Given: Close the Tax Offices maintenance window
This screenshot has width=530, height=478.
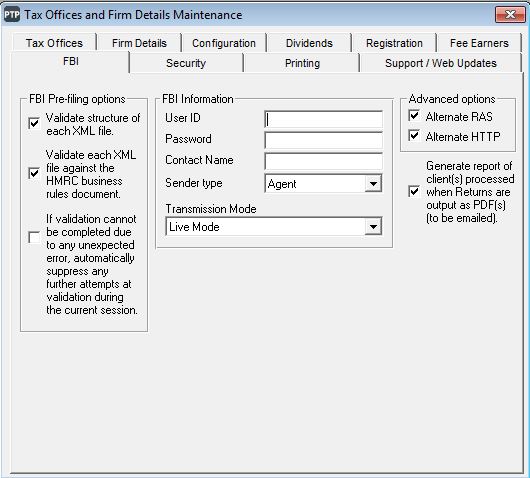Looking at the screenshot, I should 510,15.
